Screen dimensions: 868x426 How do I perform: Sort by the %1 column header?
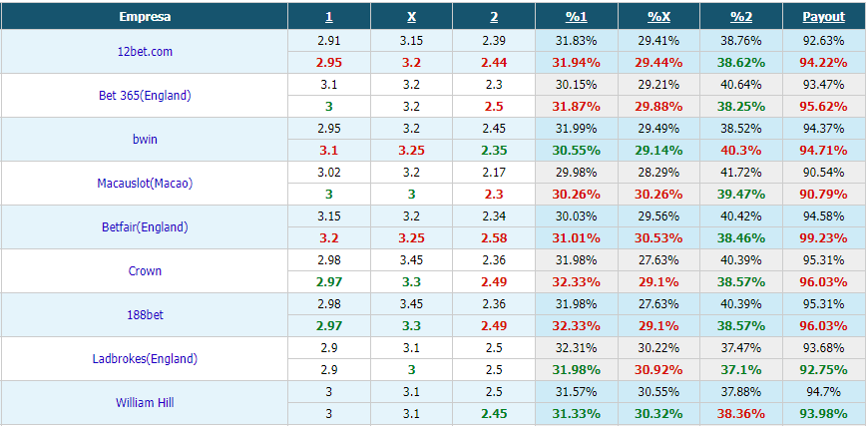(577, 17)
